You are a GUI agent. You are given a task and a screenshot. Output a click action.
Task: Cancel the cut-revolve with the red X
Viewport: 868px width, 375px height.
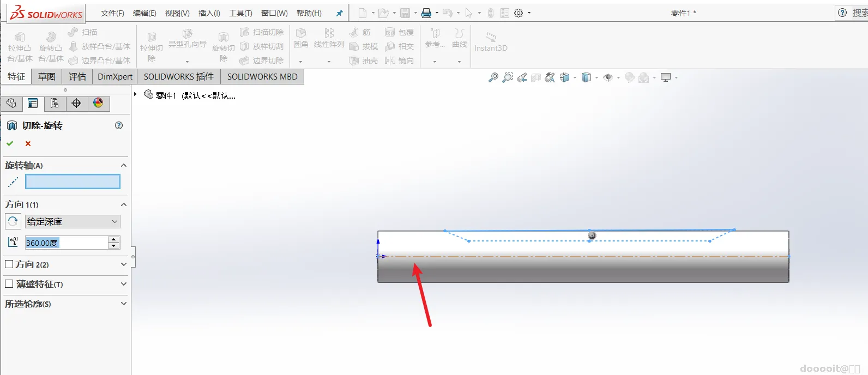click(x=28, y=143)
